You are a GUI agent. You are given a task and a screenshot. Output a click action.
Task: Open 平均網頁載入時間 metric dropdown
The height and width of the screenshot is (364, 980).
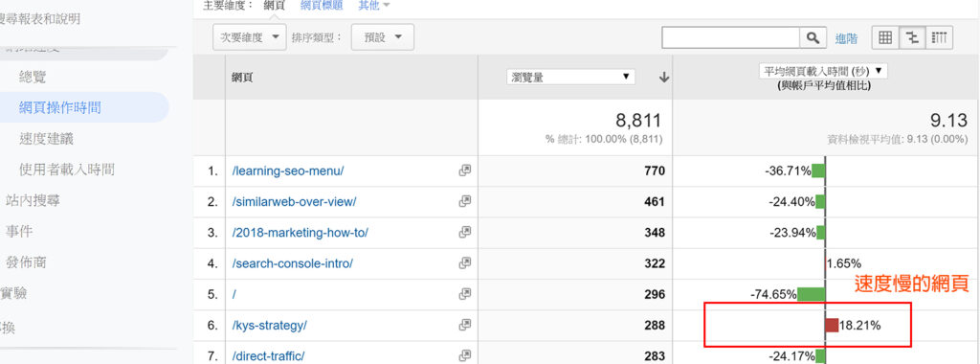(x=823, y=71)
